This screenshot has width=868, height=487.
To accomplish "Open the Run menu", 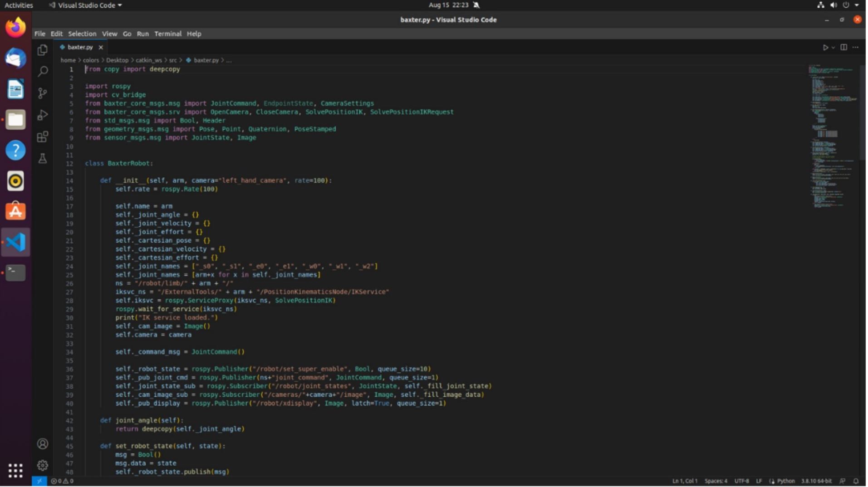I will pos(142,34).
